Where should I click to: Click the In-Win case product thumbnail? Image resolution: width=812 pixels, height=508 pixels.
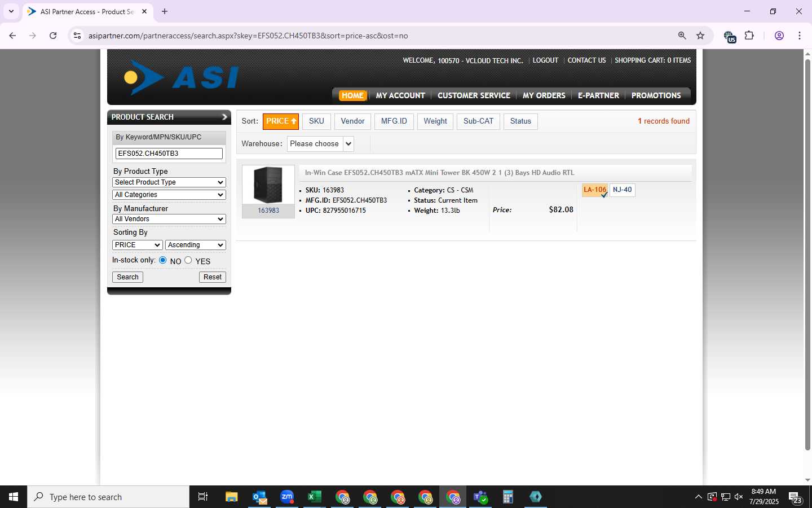click(x=268, y=185)
